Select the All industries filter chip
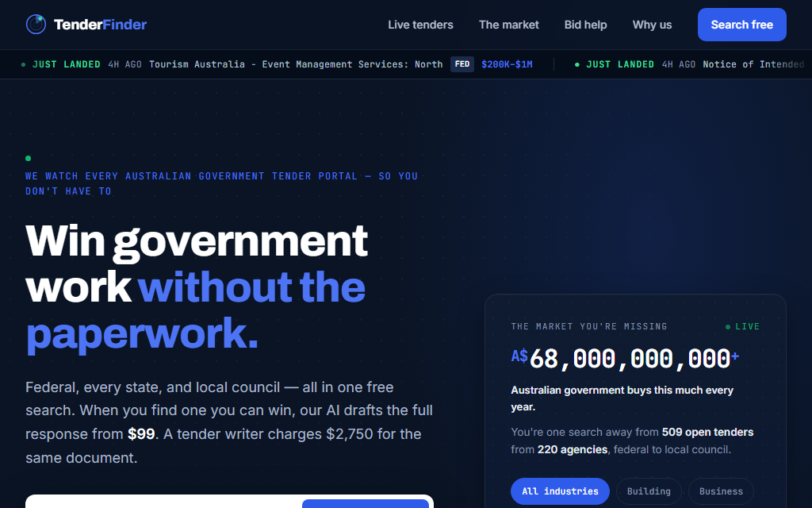The width and height of the screenshot is (812, 508). click(560, 491)
